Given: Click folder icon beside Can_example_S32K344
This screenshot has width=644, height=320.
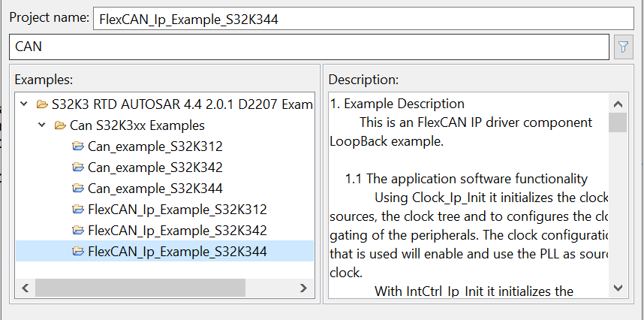Looking at the screenshot, I should (78, 189).
